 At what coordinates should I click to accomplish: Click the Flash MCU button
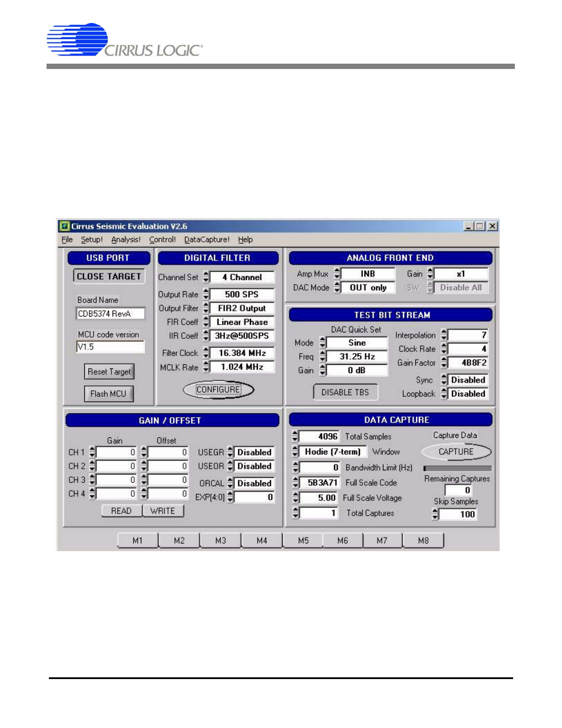click(108, 394)
